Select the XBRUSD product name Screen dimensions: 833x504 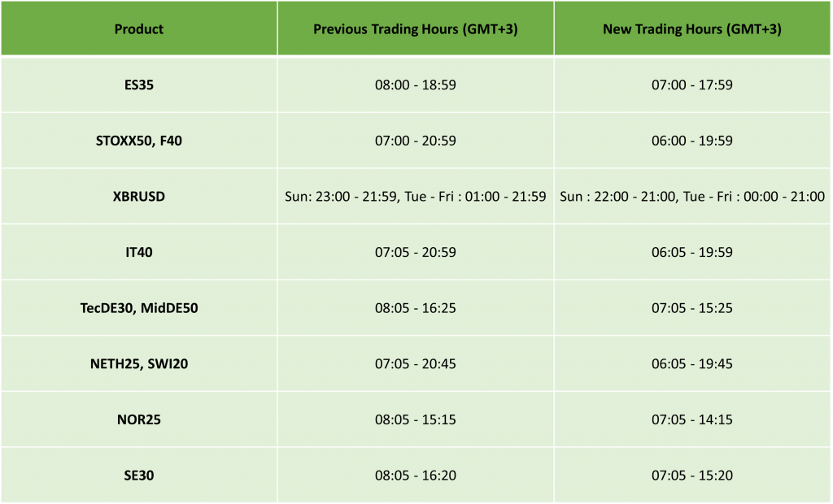138,197
